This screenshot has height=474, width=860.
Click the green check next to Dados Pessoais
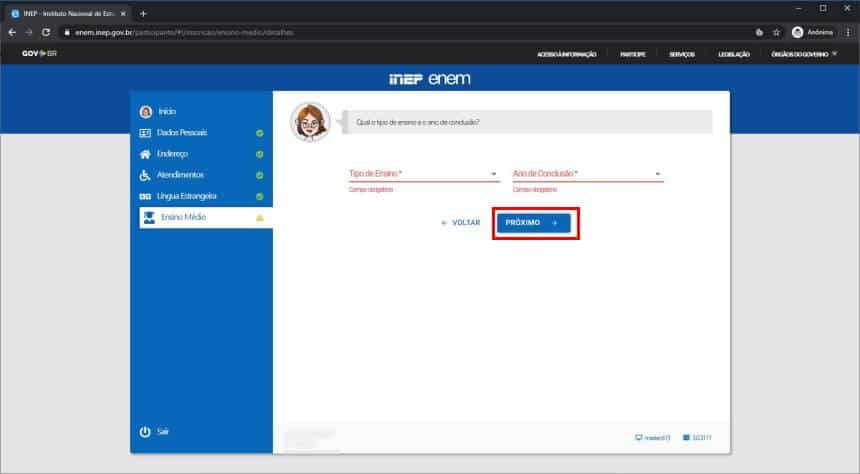pyautogui.click(x=259, y=133)
